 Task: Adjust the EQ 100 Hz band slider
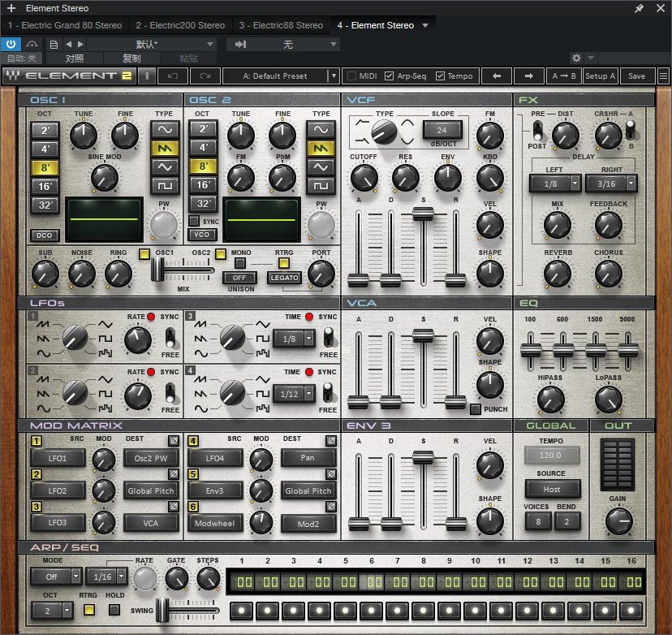[x=531, y=351]
